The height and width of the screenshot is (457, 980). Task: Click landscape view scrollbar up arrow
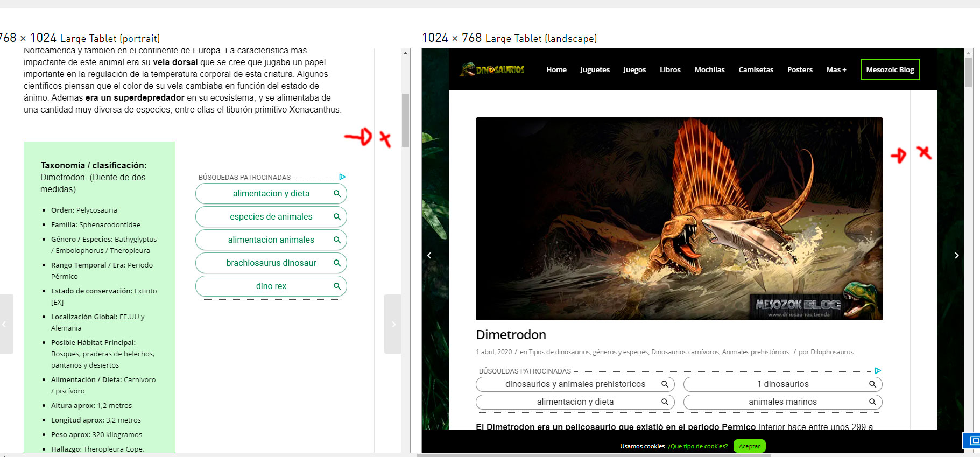tap(968, 53)
